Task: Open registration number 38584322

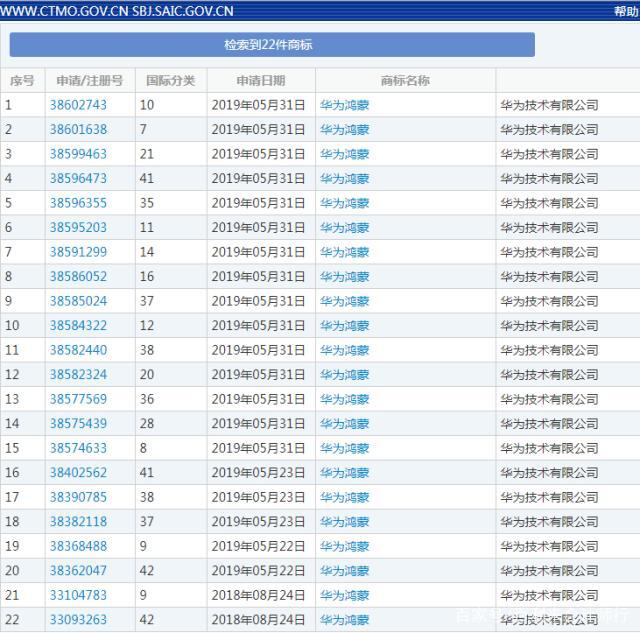Action: point(78,325)
